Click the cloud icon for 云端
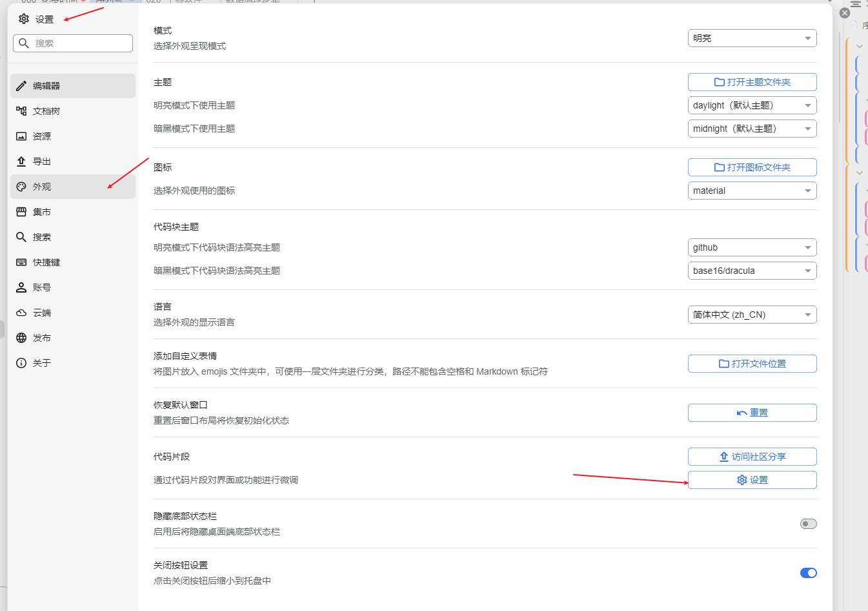 (21, 313)
